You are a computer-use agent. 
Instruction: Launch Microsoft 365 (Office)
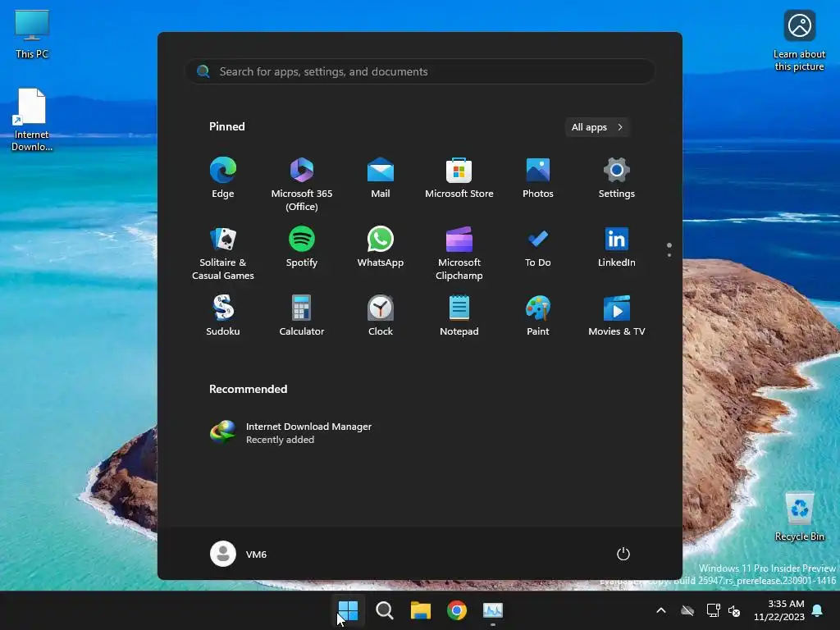click(302, 184)
